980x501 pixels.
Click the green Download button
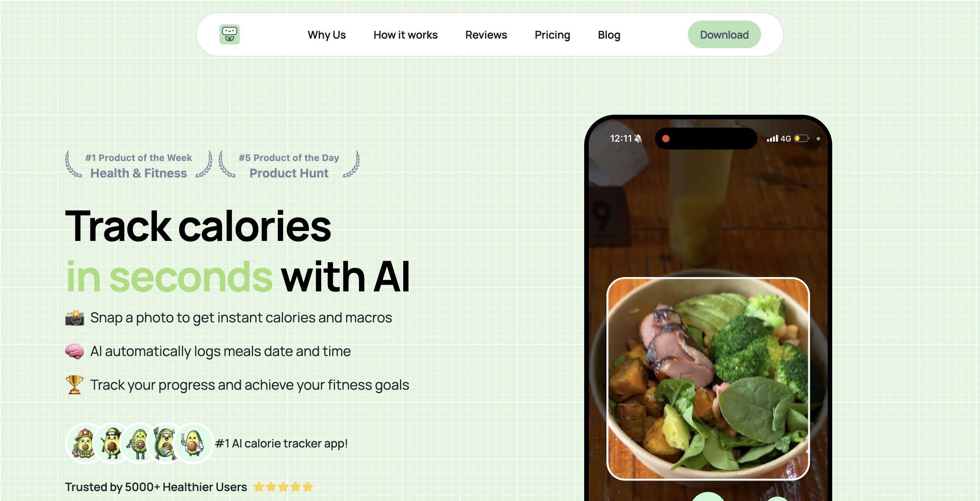click(724, 34)
